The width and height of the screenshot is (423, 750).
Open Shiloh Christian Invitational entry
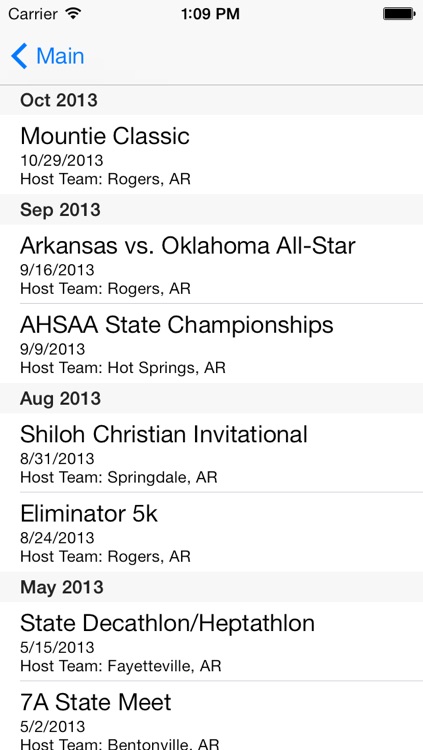pyautogui.click(x=212, y=452)
